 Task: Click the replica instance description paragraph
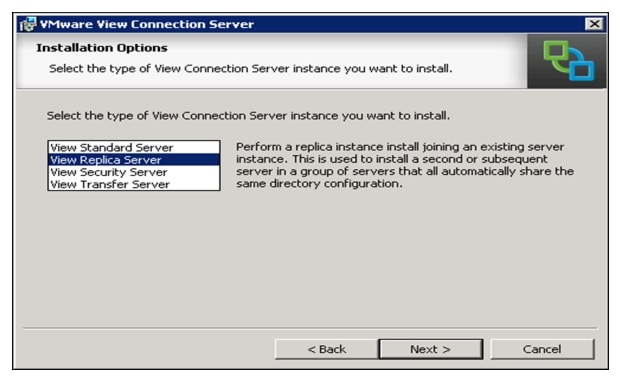click(x=405, y=165)
